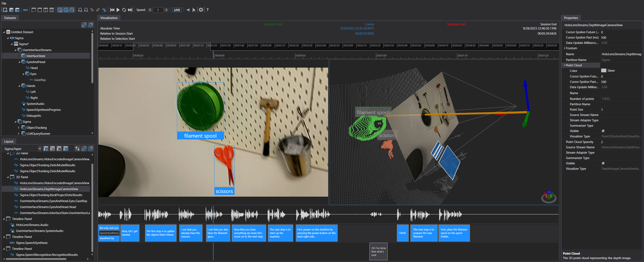Image resolution: width=644 pixels, height=262 pixels.
Task: Expand the Frustum property group
Action: (x=565, y=48)
